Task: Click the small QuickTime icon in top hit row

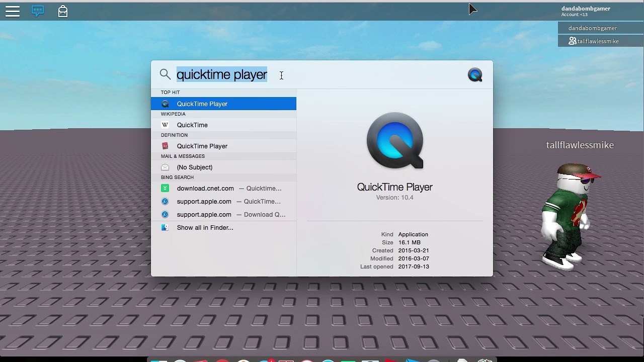Action: (165, 104)
